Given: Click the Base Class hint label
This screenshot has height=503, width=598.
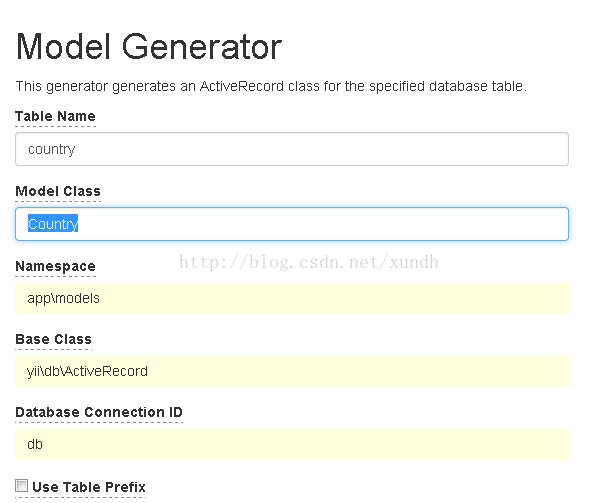Looking at the screenshot, I should (x=53, y=339).
